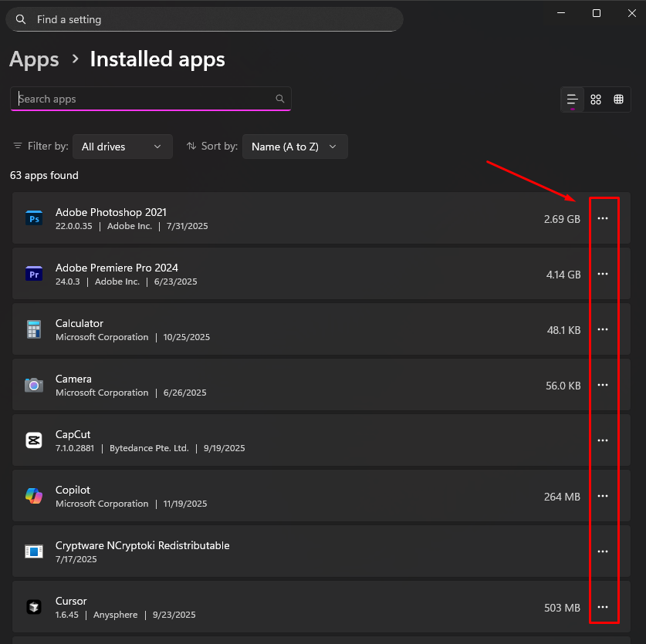This screenshot has height=644, width=646.
Task: Click the three-dot menu for Cursor
Action: click(x=603, y=607)
